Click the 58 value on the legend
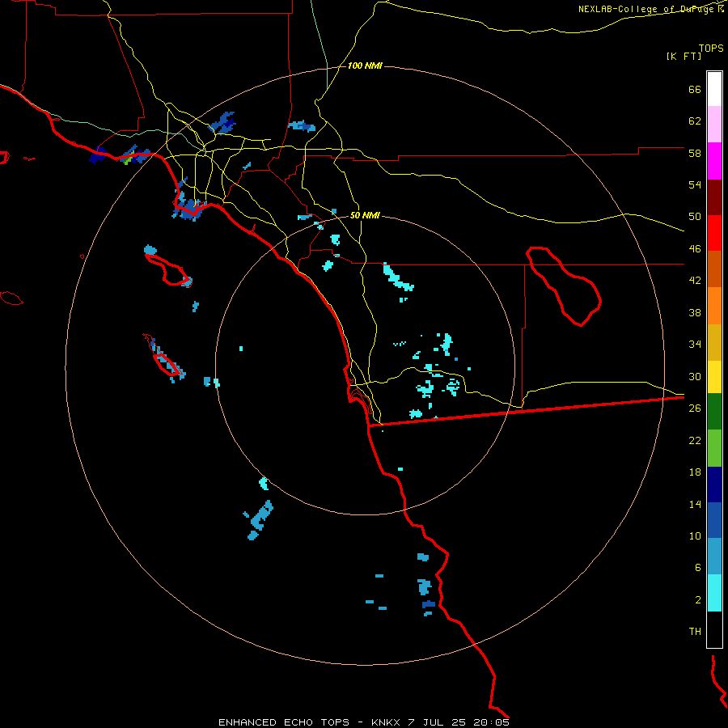This screenshot has width=728, height=728. pyautogui.click(x=695, y=153)
